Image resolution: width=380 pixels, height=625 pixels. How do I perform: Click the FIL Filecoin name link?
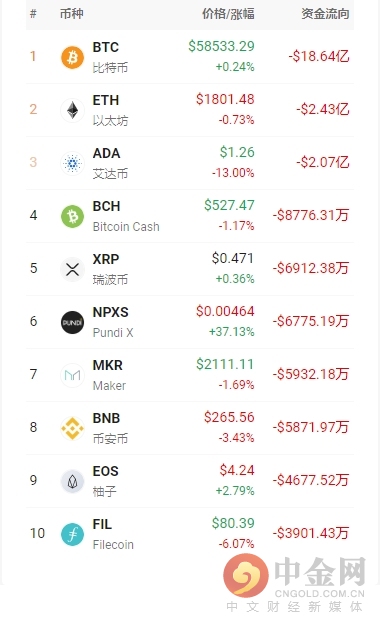pos(113,534)
